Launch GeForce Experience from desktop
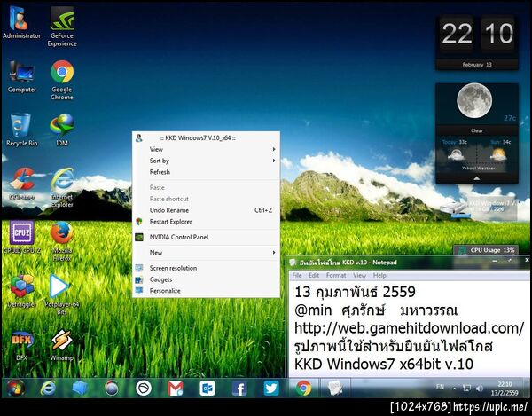 point(62,27)
